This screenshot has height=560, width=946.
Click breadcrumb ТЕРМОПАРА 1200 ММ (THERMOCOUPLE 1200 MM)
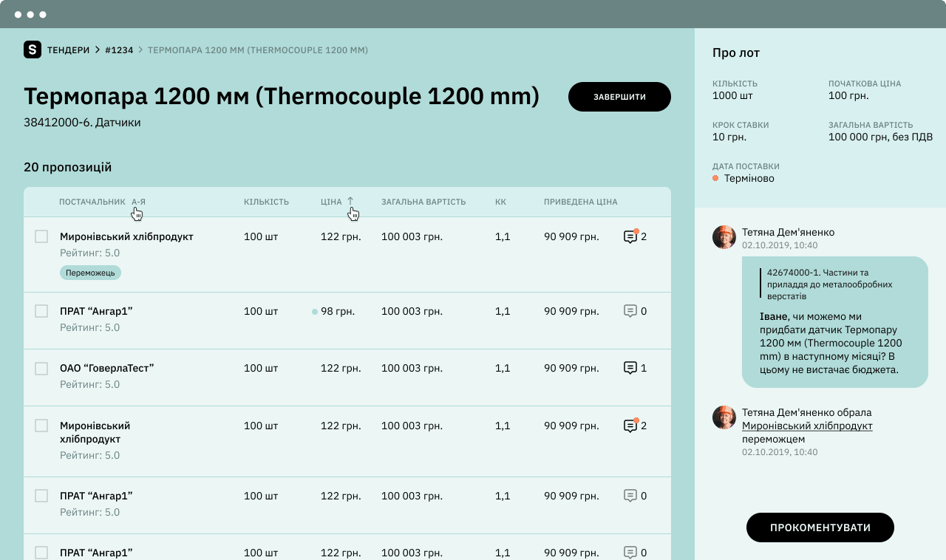(x=258, y=50)
